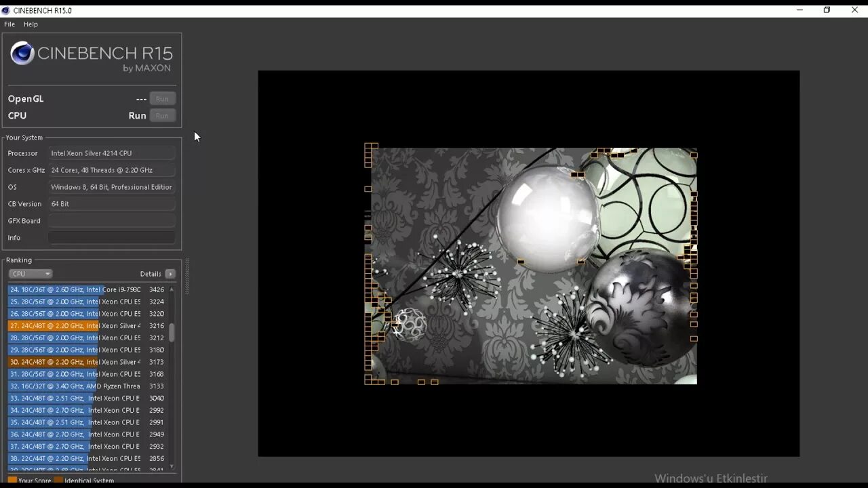Minimize the Cinebench window
This screenshot has width=868, height=488.
pos(800,10)
